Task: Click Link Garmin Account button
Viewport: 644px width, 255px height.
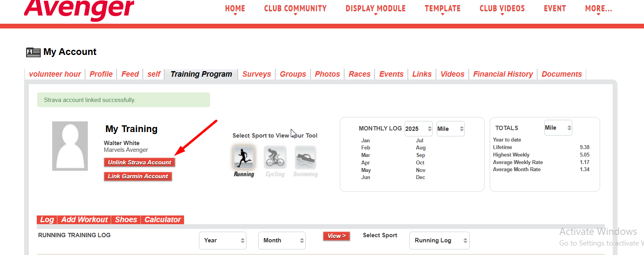Action: pyautogui.click(x=138, y=176)
